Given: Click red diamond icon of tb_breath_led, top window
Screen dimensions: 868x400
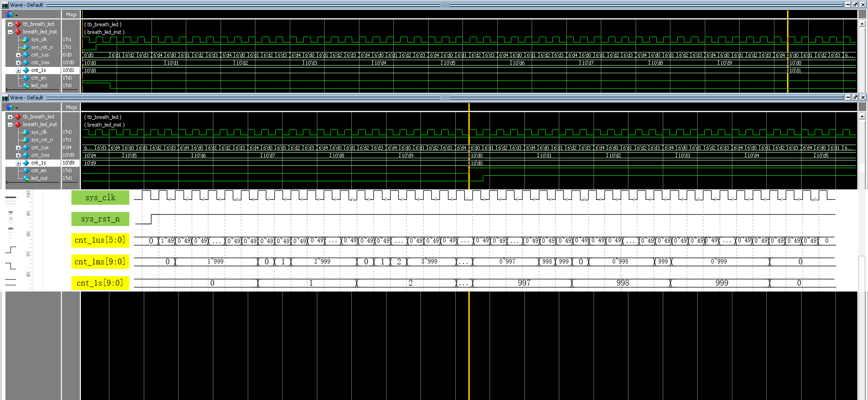Looking at the screenshot, I should (18, 24).
